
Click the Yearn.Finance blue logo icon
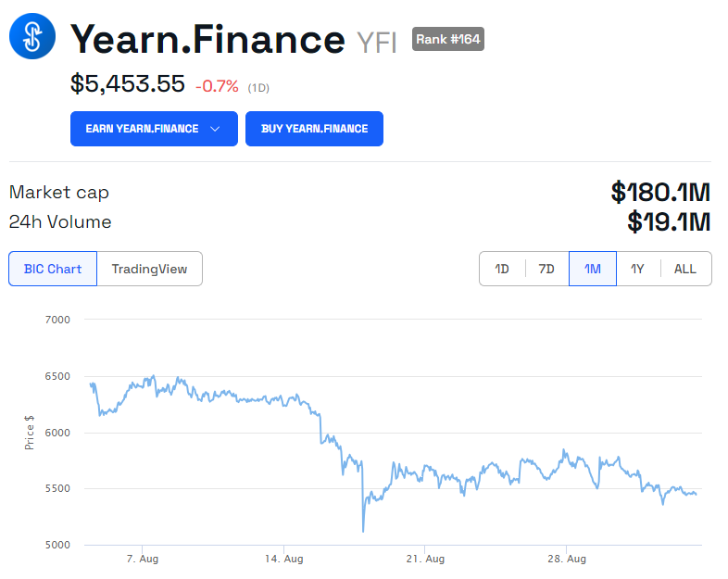coord(32,37)
